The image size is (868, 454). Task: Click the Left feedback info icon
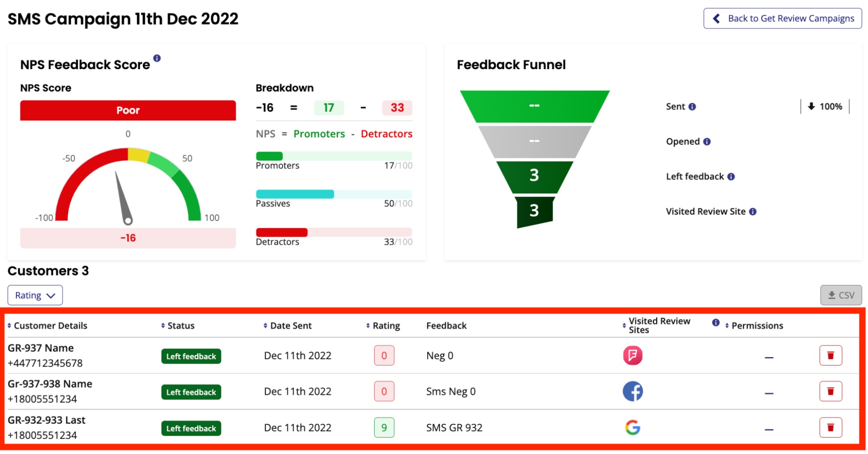tap(731, 177)
